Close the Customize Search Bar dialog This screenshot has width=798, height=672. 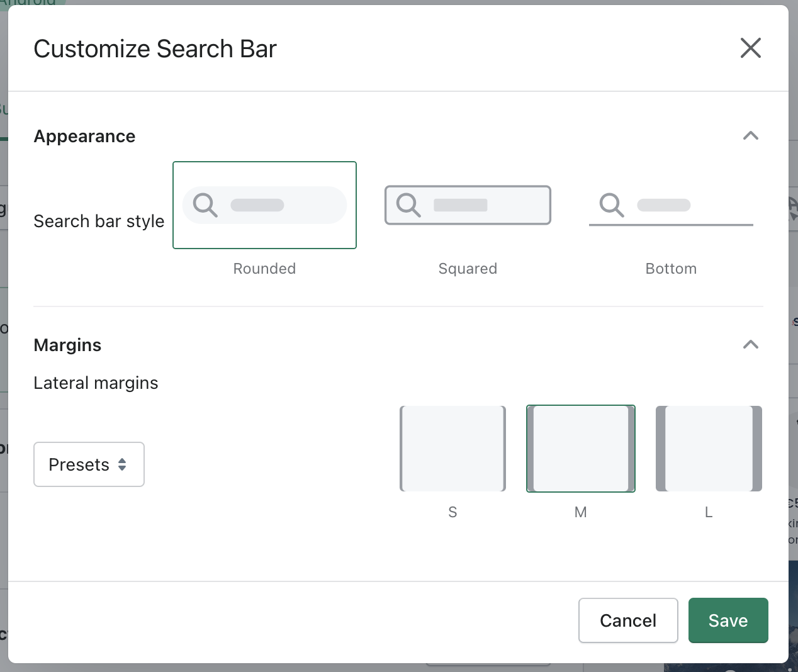[x=750, y=48]
